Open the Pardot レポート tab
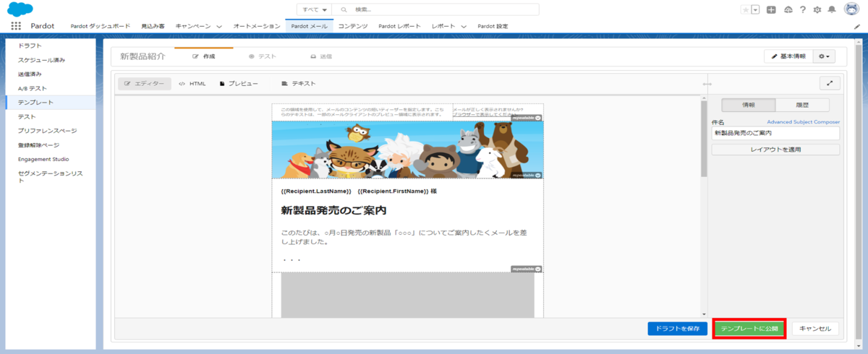The width and height of the screenshot is (868, 354). [399, 26]
